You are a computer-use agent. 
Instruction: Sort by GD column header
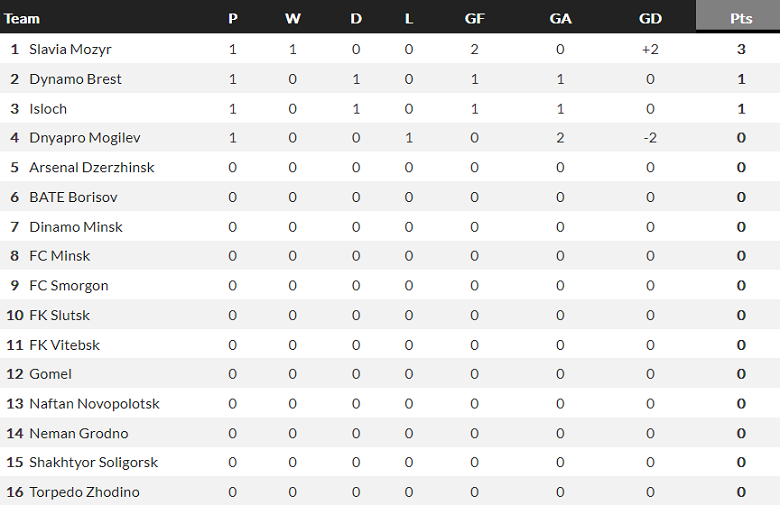[650, 18]
